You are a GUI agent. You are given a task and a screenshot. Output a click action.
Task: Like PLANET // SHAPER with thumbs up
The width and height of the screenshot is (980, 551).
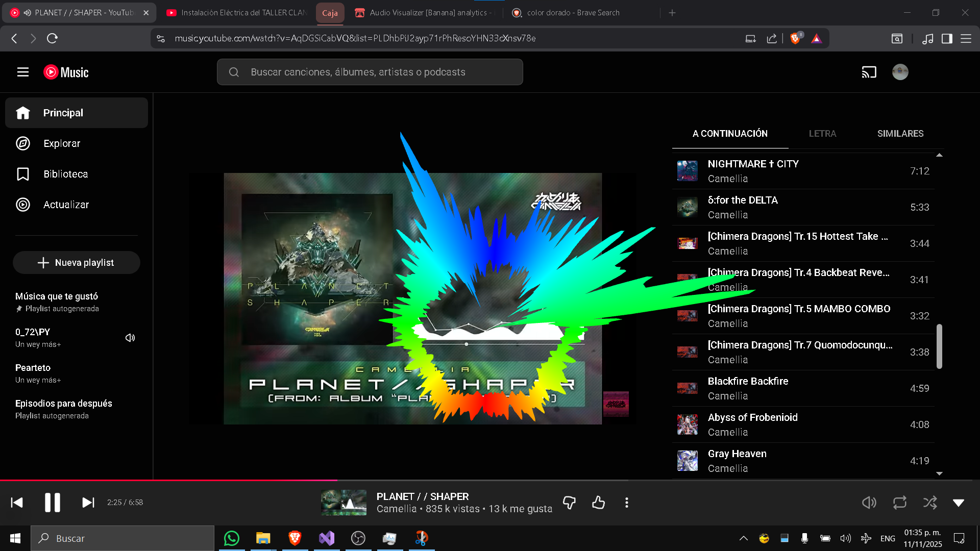point(598,503)
